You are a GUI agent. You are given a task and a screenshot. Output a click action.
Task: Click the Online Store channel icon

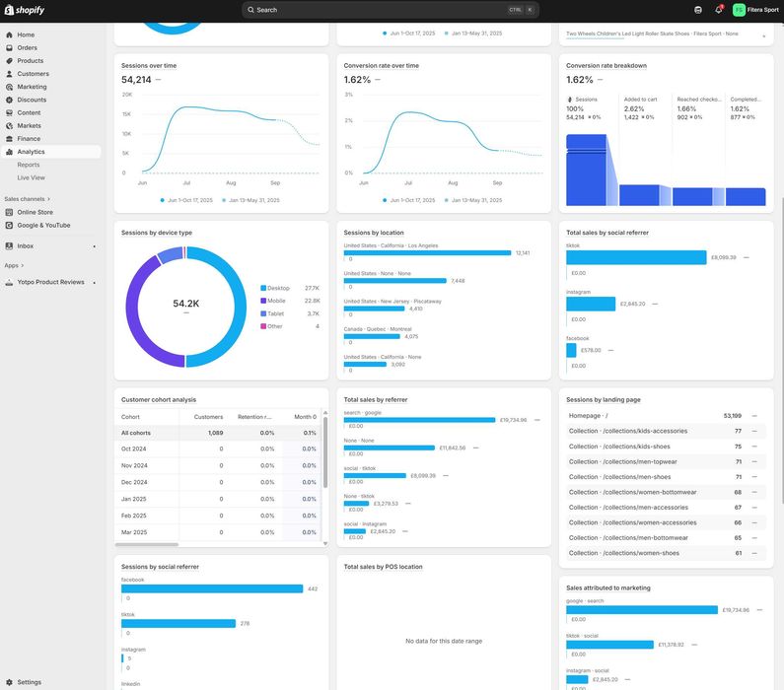[x=9, y=212]
